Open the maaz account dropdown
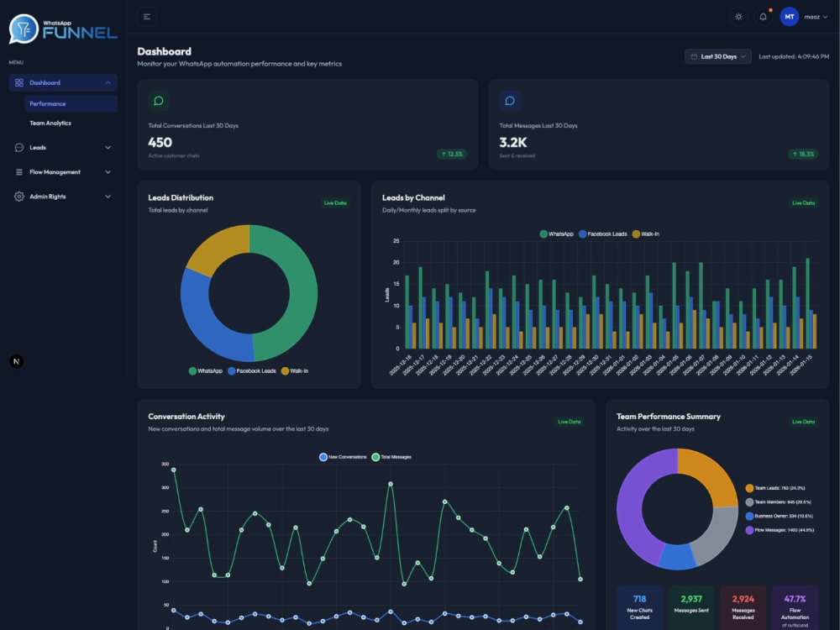Image resolution: width=840 pixels, height=630 pixels. click(816, 17)
